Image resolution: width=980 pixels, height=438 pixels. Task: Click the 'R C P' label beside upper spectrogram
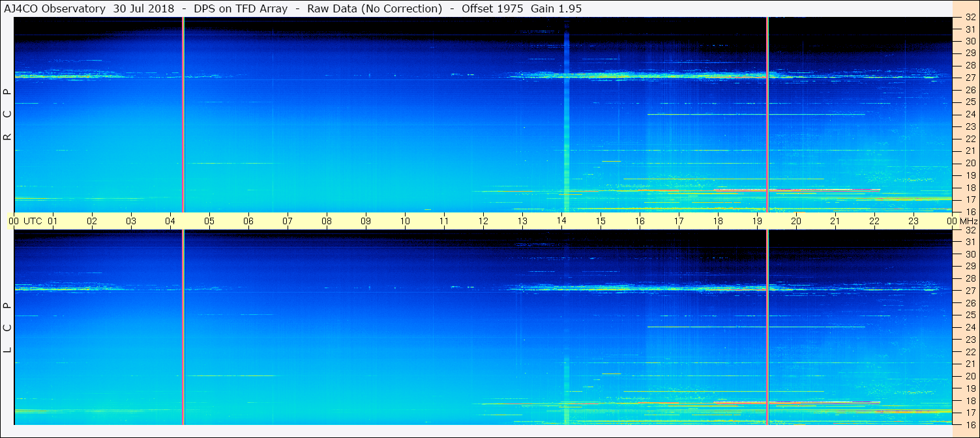[x=8, y=115]
